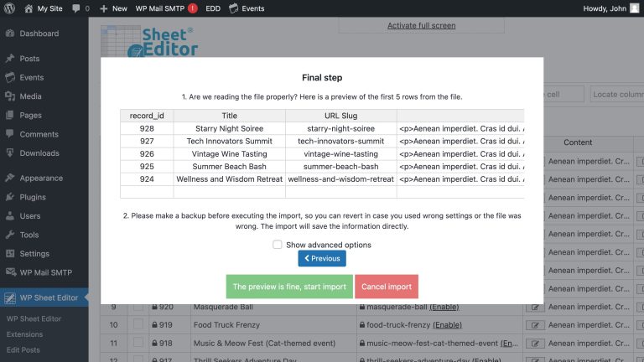Screen dimensions: 644x362
Task: Tick the row 9 selection checkbox
Action: coord(138,308)
